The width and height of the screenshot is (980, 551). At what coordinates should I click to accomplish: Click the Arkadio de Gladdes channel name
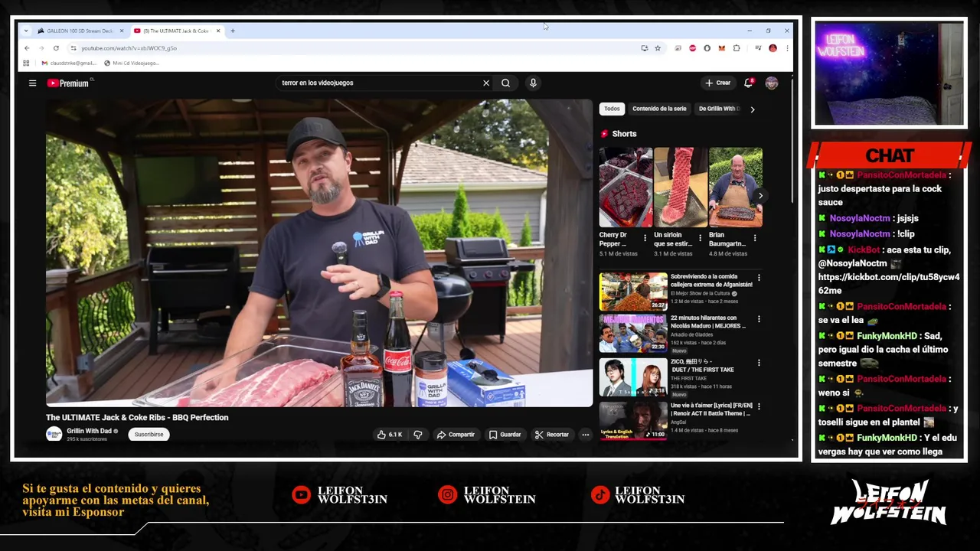(x=692, y=334)
